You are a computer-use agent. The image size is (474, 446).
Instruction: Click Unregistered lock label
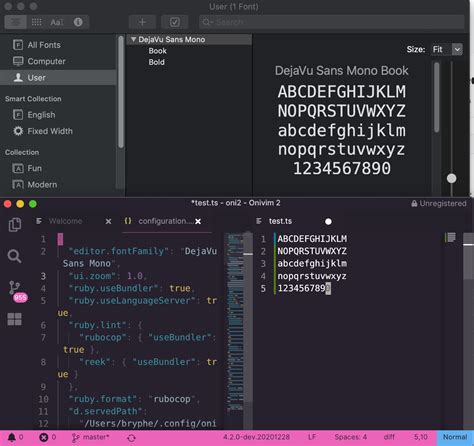pos(439,204)
